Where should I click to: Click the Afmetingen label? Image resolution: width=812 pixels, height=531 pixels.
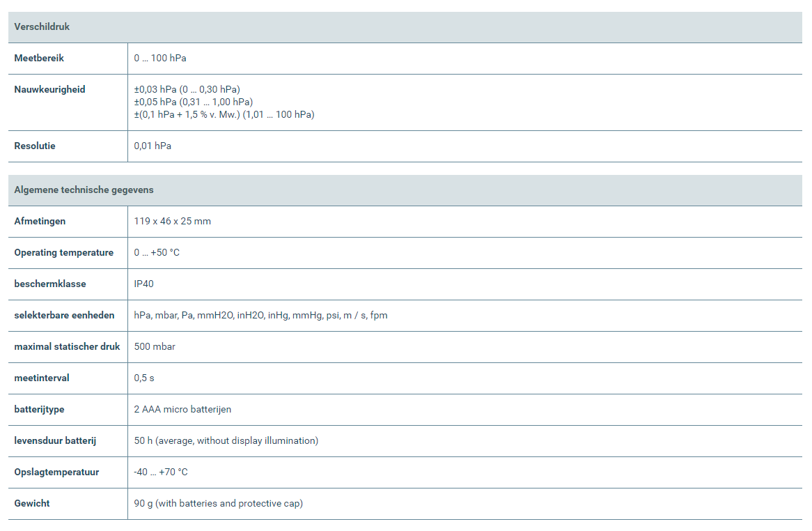click(40, 221)
